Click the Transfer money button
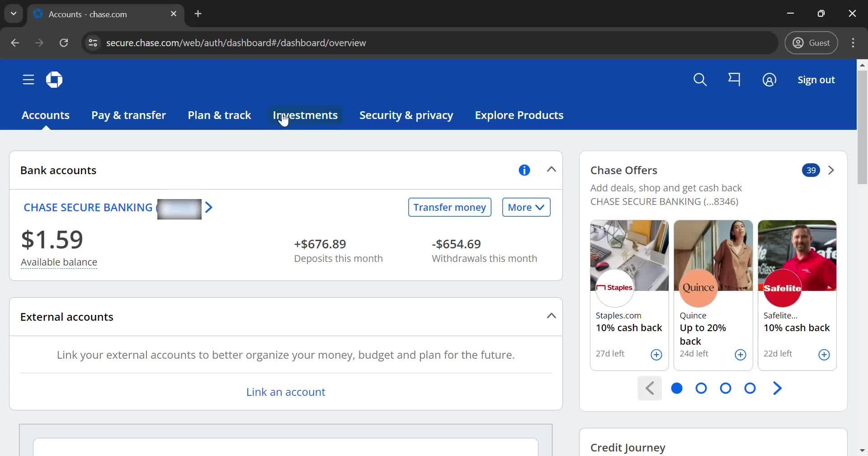The height and width of the screenshot is (456, 868). coord(449,207)
